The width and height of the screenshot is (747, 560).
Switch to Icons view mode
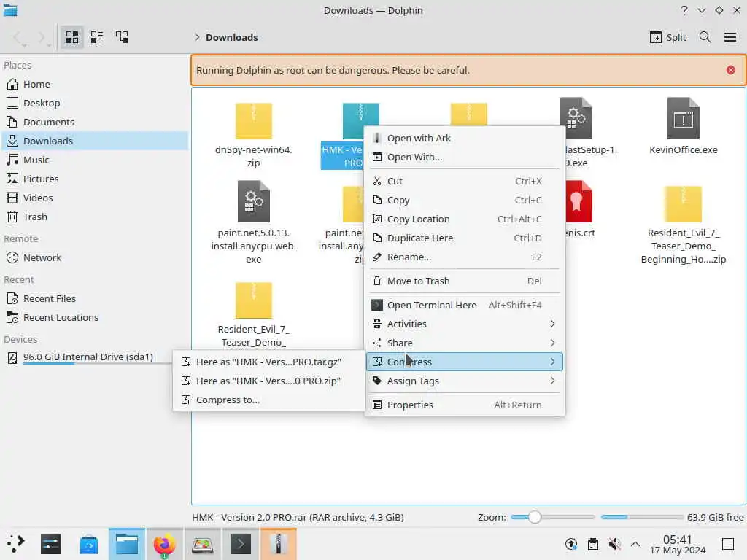click(x=72, y=37)
